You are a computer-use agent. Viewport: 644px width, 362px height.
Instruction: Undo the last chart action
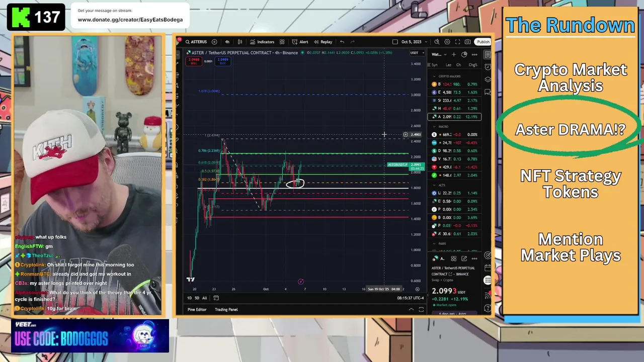pyautogui.click(x=342, y=42)
